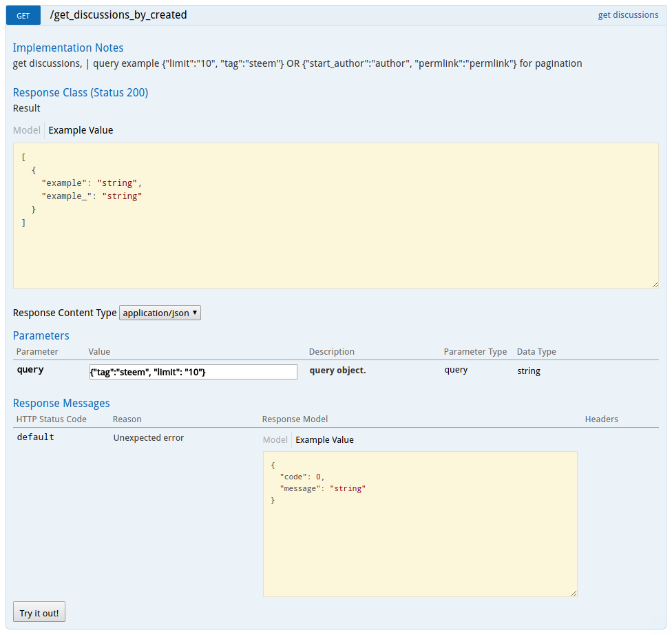Image resolution: width=672 pixels, height=635 pixels.
Task: Click the 'Response Model' column header
Action: coord(295,419)
